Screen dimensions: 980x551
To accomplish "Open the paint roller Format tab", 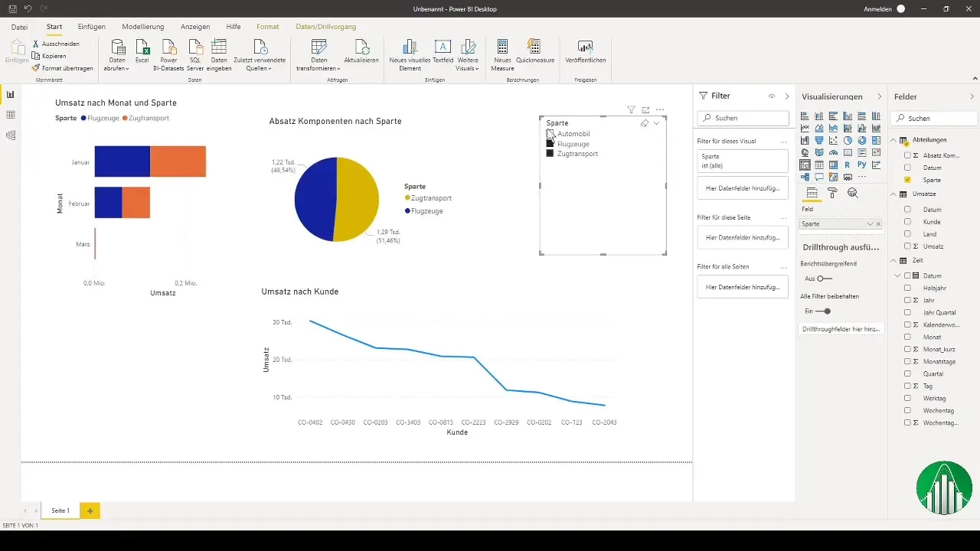I will click(x=833, y=193).
